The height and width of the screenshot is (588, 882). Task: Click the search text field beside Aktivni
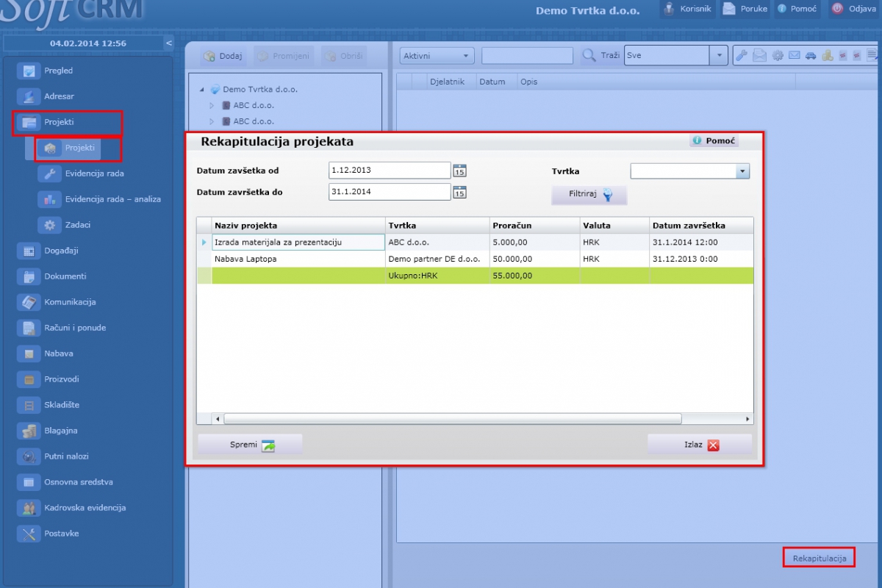[x=527, y=56]
